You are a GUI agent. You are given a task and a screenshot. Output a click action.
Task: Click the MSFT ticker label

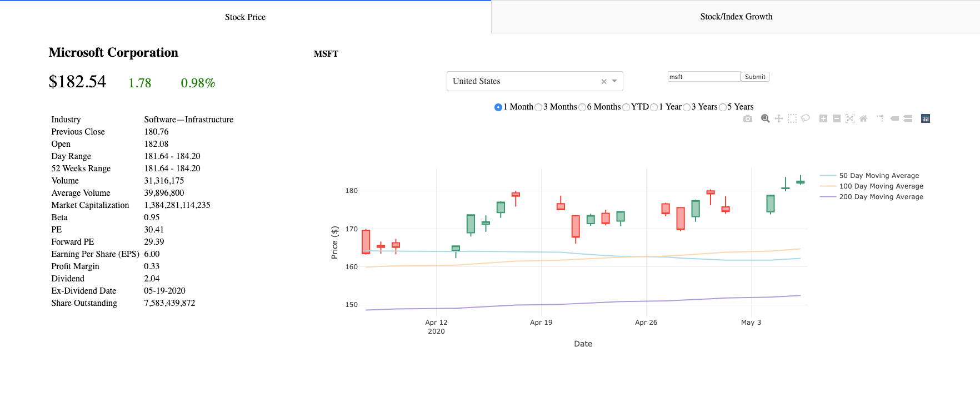(326, 54)
